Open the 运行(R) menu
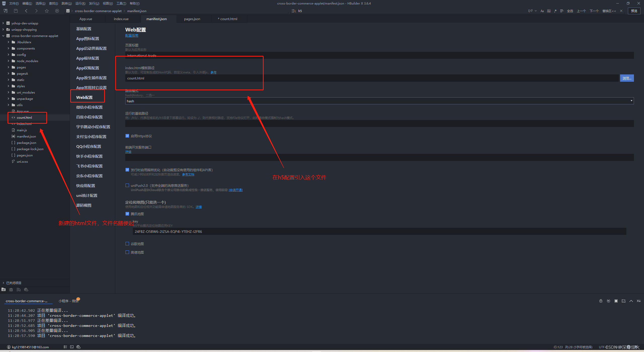 pos(80,3)
